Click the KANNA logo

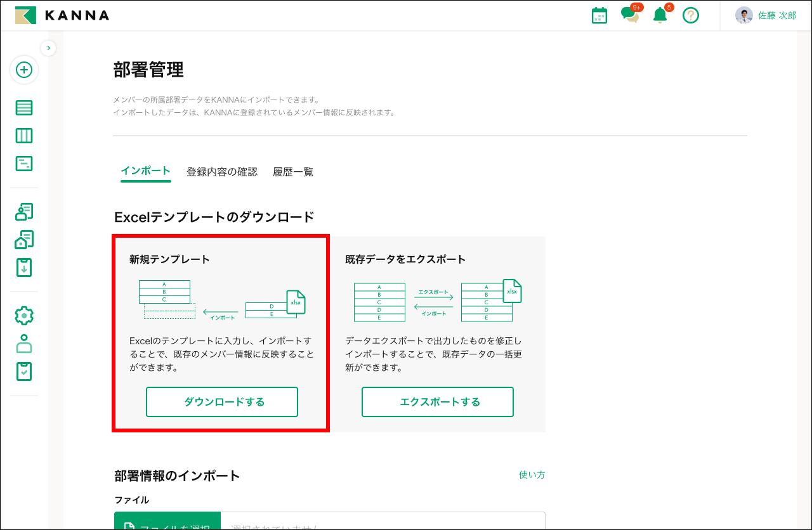(x=60, y=15)
